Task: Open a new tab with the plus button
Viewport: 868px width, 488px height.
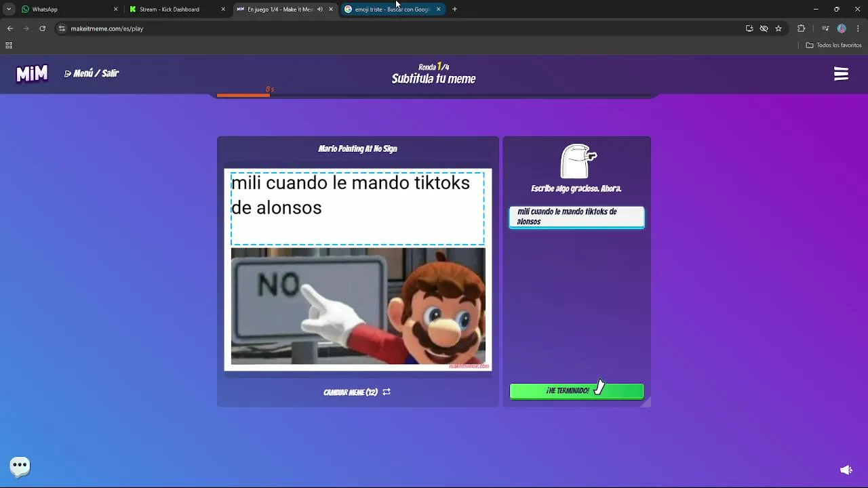Action: (454, 9)
